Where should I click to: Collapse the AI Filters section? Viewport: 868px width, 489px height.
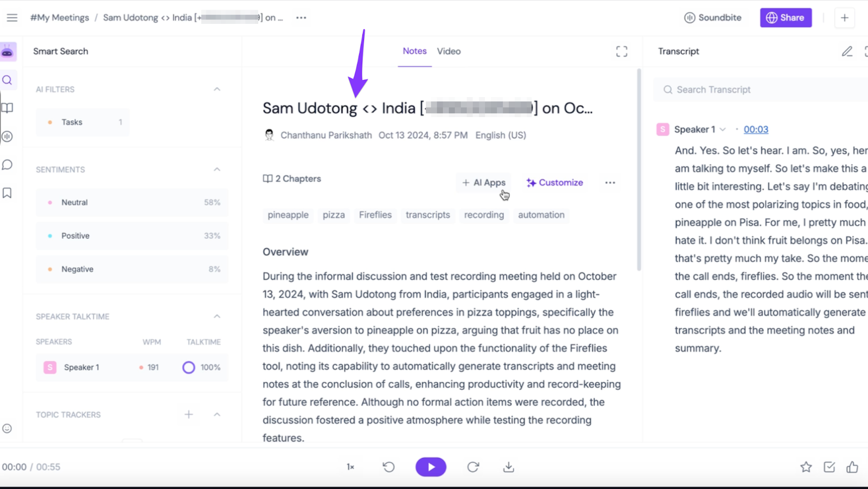(217, 89)
